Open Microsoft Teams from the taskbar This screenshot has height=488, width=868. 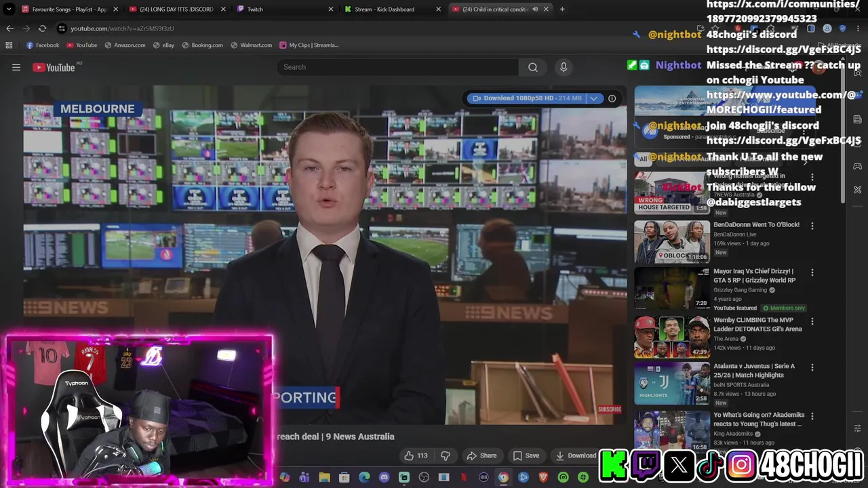(x=304, y=477)
